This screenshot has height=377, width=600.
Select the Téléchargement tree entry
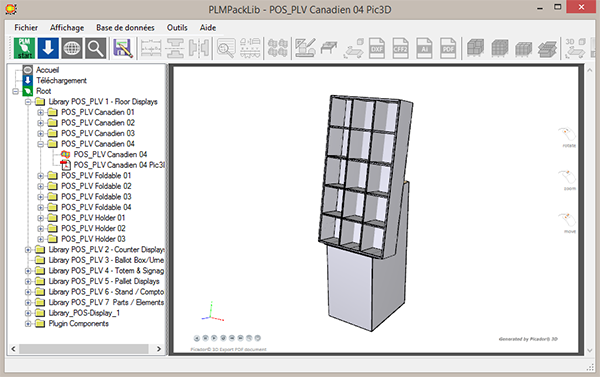tap(61, 80)
